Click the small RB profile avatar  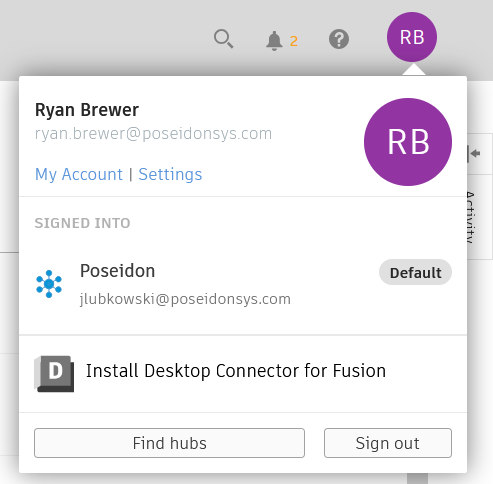412,37
